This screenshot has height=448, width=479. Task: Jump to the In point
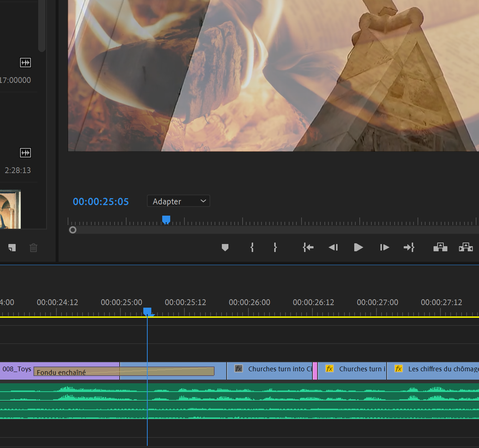[x=308, y=248]
